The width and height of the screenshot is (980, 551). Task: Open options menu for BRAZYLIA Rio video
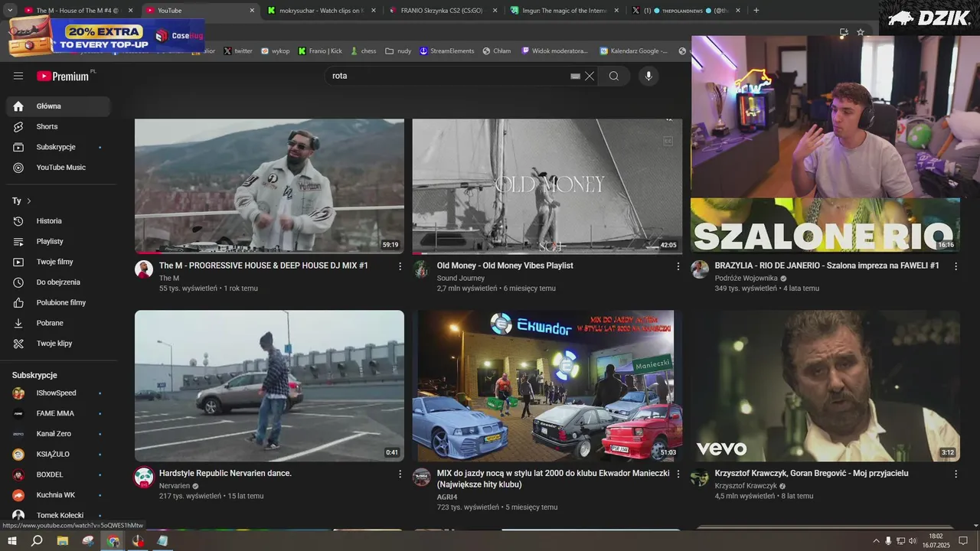click(955, 266)
